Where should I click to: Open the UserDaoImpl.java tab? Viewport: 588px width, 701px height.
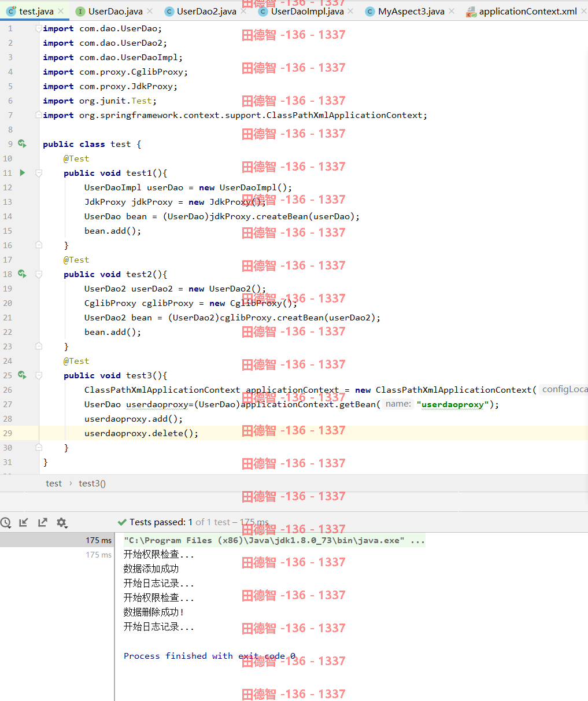click(308, 11)
